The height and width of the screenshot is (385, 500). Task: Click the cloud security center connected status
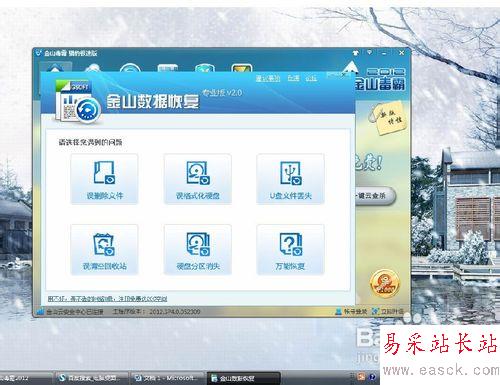(70, 312)
